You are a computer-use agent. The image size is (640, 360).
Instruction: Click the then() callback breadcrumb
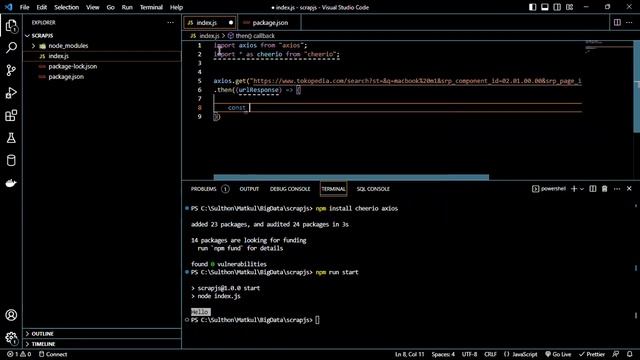pos(251,36)
